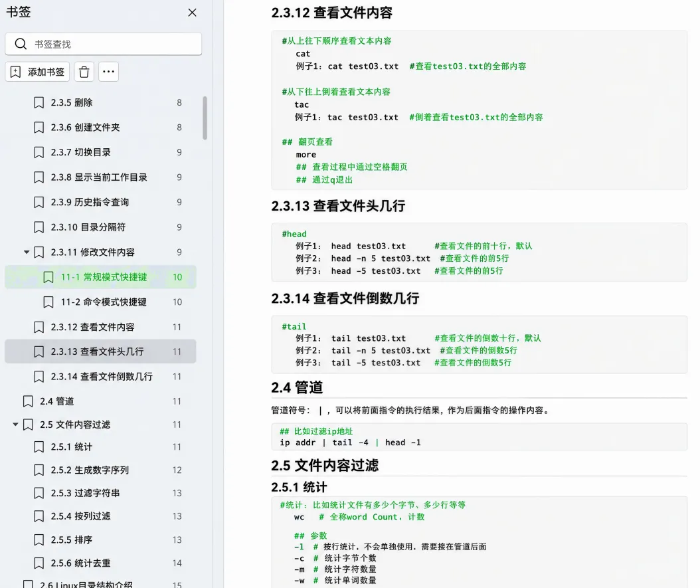700x588 pixels.
Task: Select bookmark 11-2 命令模式快捷键
Action: (x=101, y=302)
